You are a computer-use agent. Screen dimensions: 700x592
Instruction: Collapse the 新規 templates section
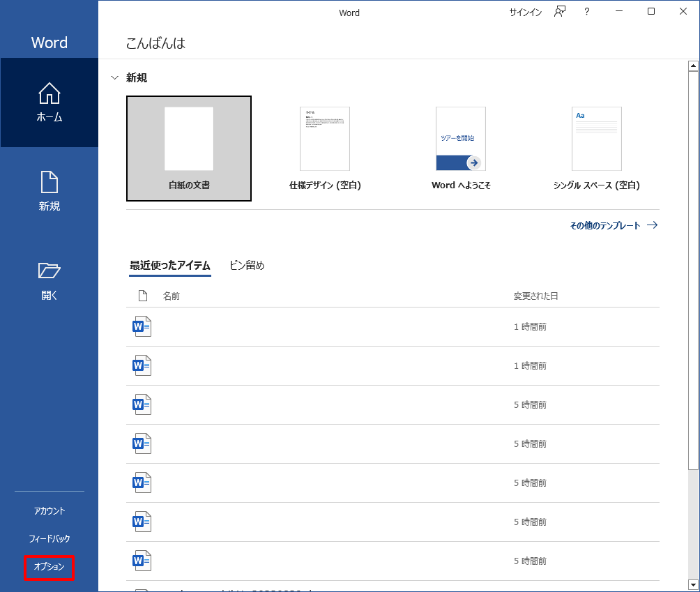coord(115,77)
